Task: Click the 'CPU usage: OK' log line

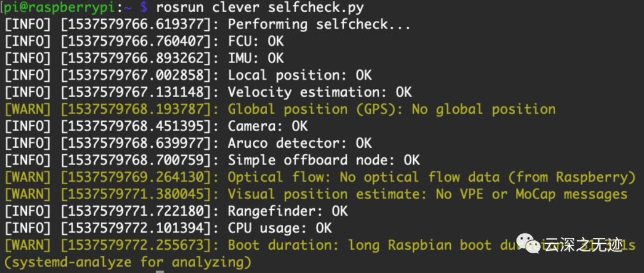Action: (280, 228)
